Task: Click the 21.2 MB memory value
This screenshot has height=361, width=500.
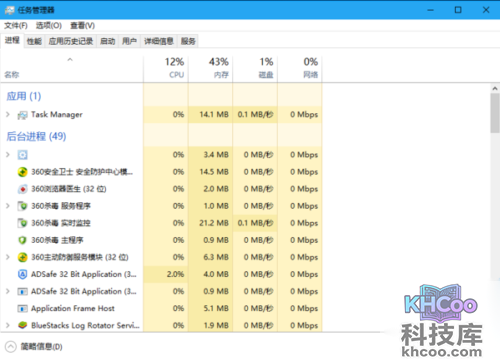Action: pos(214,223)
